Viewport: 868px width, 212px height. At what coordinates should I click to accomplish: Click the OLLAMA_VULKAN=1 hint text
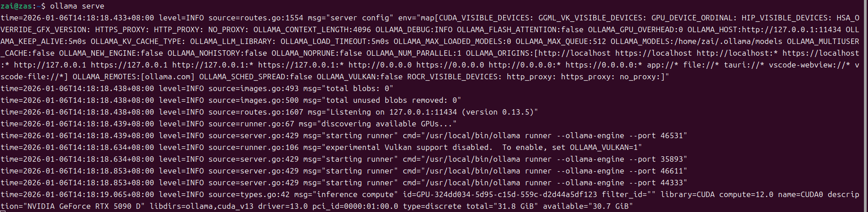pos(604,147)
